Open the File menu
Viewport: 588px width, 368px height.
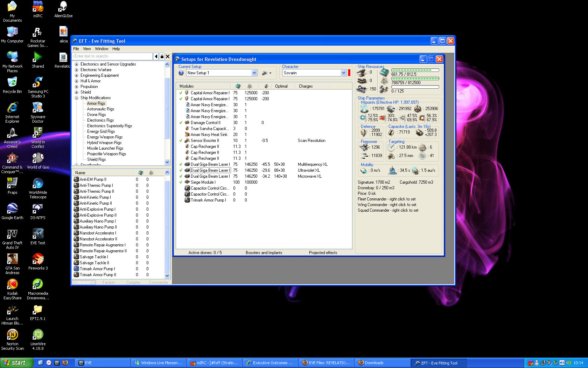coord(76,49)
